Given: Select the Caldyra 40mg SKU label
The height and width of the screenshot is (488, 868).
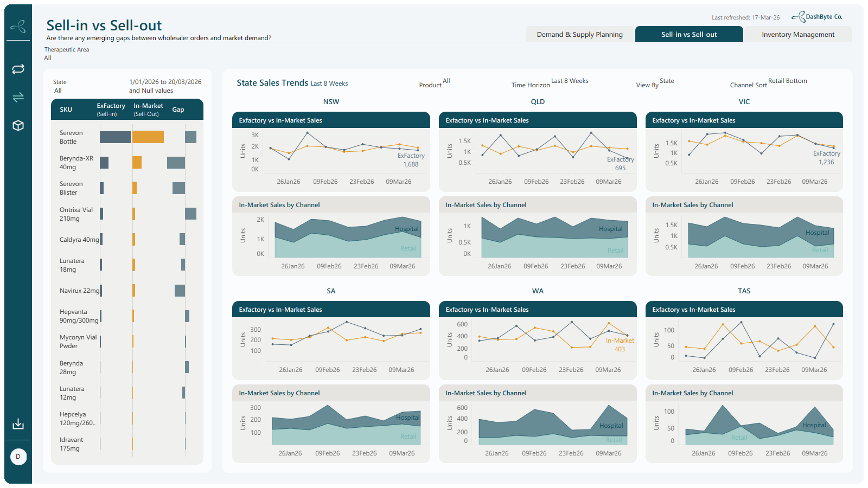Looking at the screenshot, I should click(x=79, y=240).
